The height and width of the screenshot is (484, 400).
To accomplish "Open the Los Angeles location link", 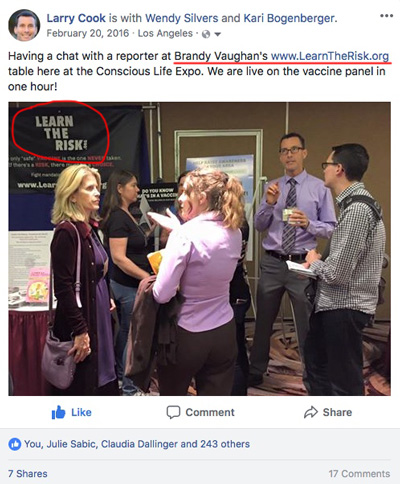I will click(x=165, y=34).
